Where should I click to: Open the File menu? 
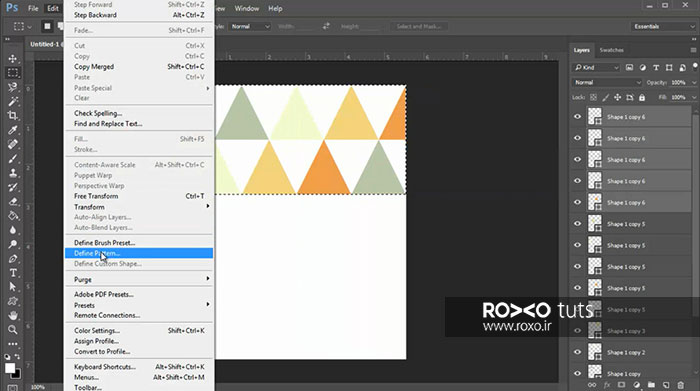click(33, 8)
